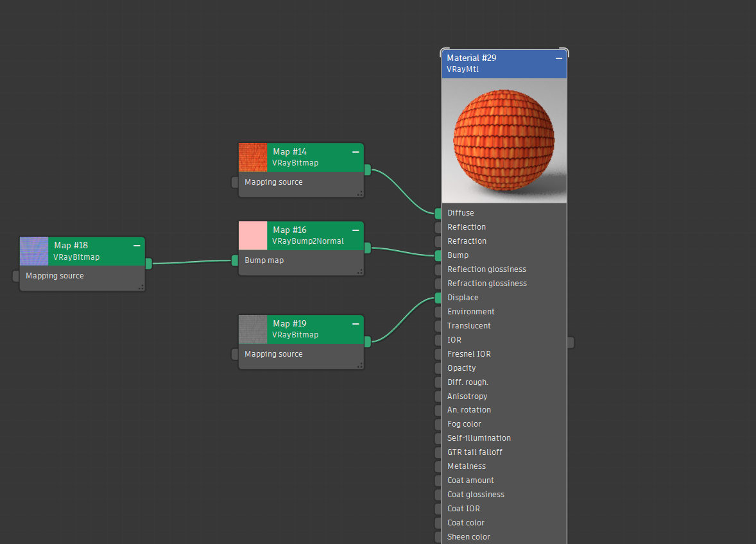The width and height of the screenshot is (756, 544).
Task: Select the Map #19 VRayBitmap title
Action: tap(295, 334)
